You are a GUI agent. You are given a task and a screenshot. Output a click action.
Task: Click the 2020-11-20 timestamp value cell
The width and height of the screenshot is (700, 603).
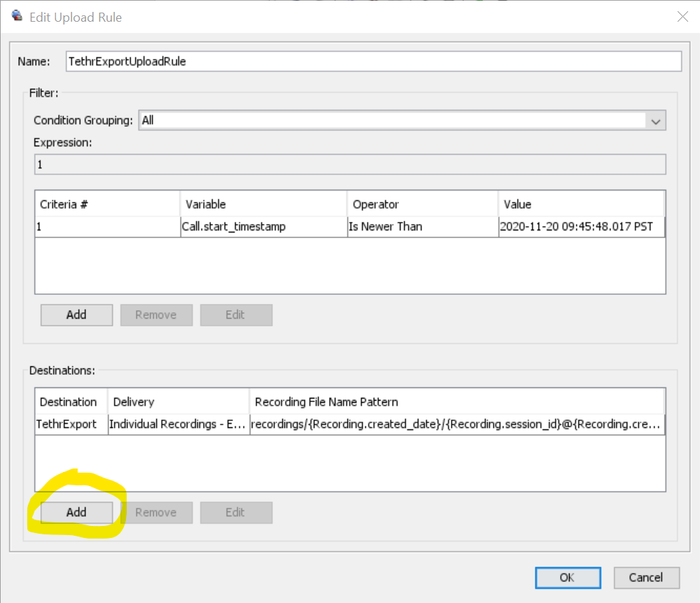click(x=581, y=226)
